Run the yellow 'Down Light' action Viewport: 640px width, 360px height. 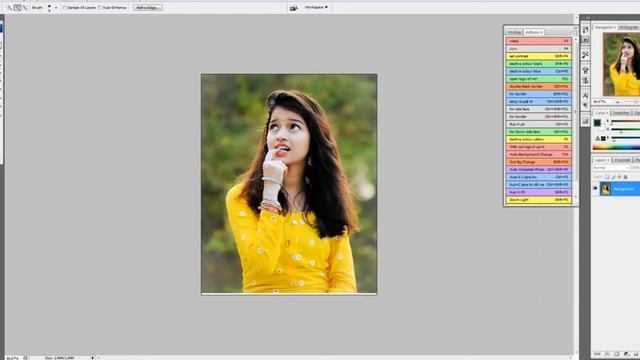click(x=538, y=200)
